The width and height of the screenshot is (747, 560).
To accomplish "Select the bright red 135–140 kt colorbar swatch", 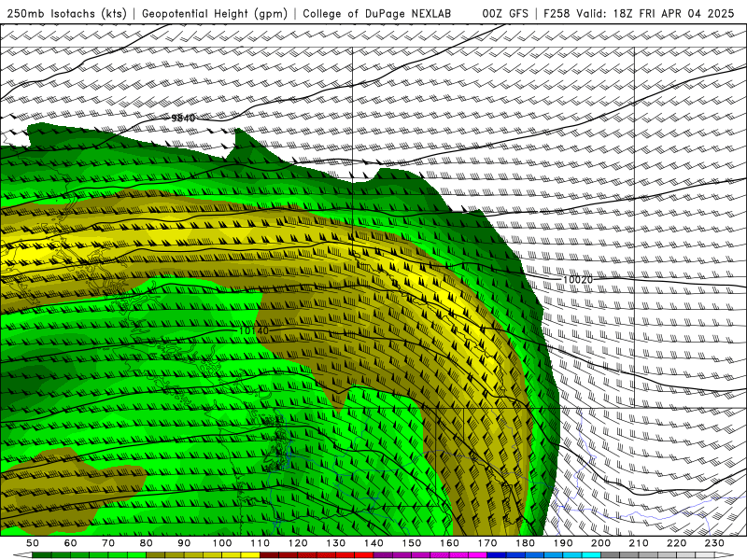I will [x=364, y=555].
